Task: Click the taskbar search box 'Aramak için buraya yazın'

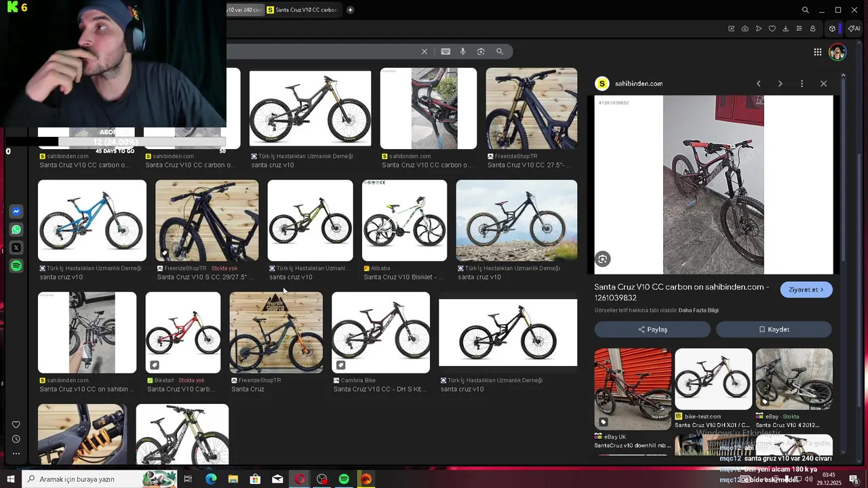Action: 100,479
